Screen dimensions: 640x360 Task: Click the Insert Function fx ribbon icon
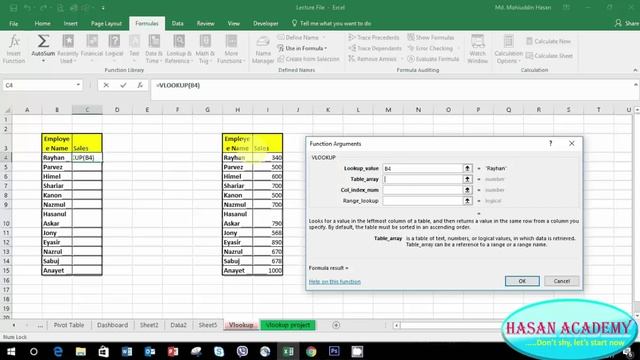point(14,49)
